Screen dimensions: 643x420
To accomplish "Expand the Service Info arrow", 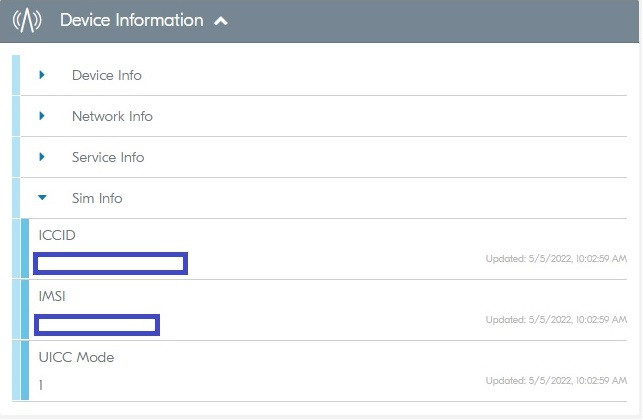I will 42,157.
